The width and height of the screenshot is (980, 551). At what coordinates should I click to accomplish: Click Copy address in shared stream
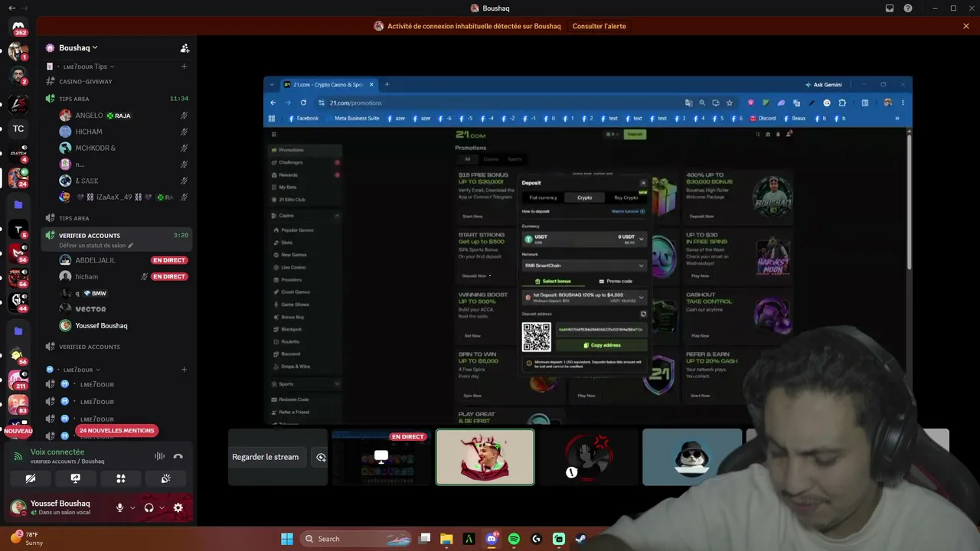point(602,345)
